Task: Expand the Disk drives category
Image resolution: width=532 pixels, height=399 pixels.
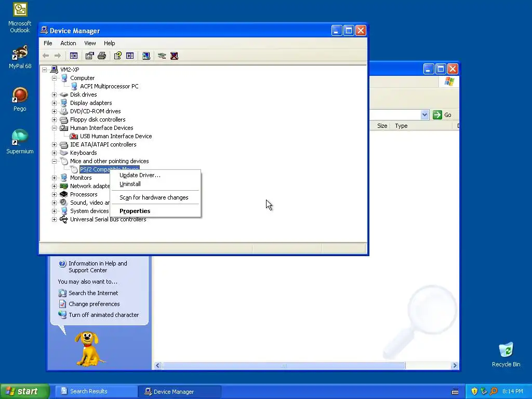Action: coord(54,95)
